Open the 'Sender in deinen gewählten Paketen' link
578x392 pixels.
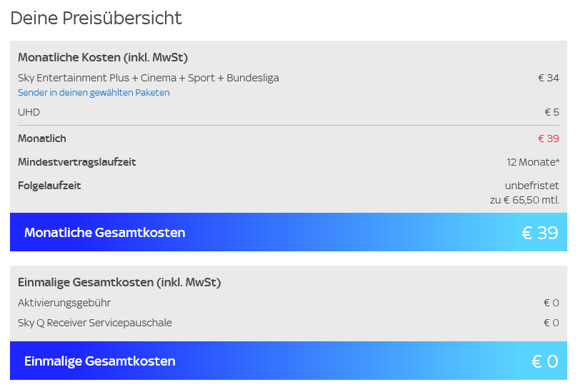pyautogui.click(x=94, y=93)
